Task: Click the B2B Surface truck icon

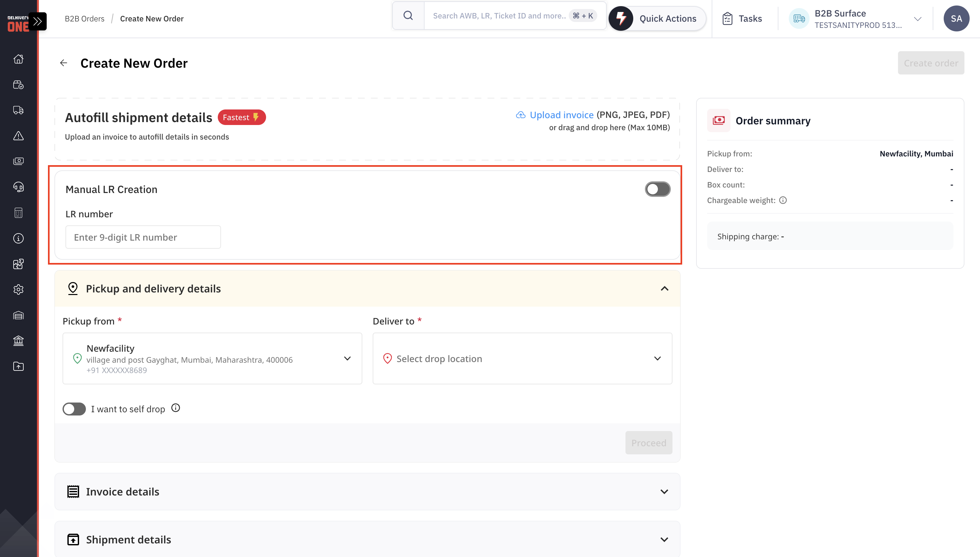Action: click(799, 18)
